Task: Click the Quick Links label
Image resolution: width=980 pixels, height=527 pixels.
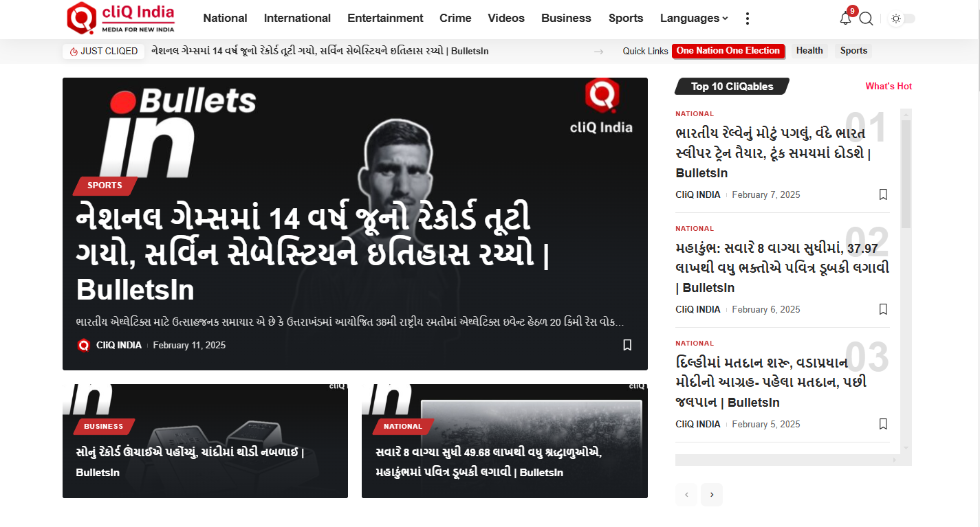Action: (645, 52)
